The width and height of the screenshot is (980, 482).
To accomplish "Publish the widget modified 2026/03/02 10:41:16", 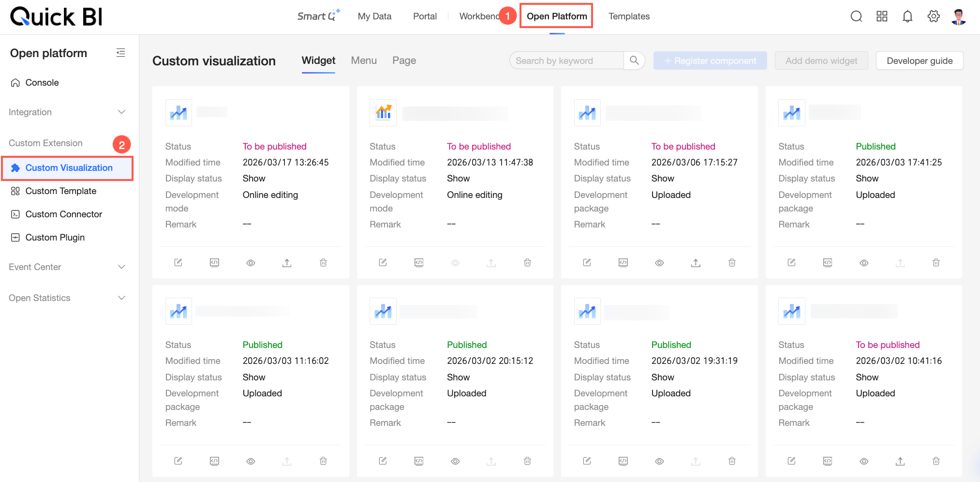I will (x=900, y=461).
